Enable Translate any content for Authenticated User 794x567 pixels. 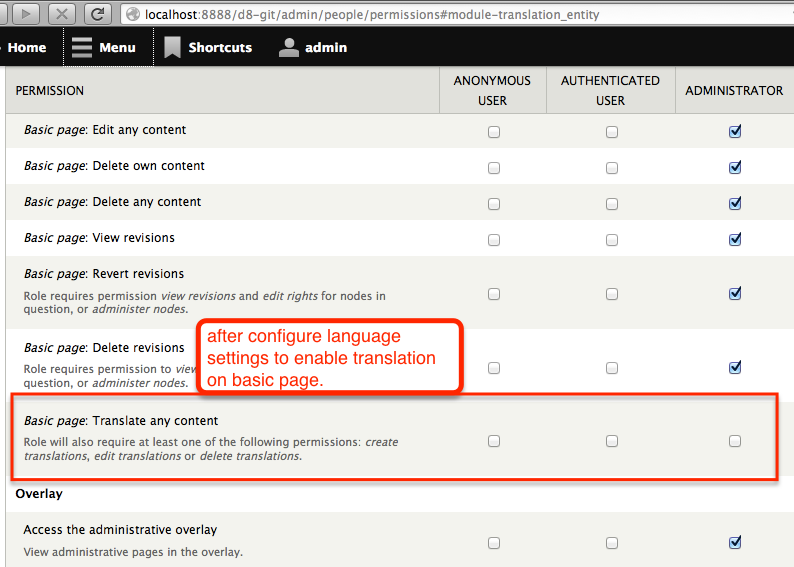pyautogui.click(x=612, y=441)
